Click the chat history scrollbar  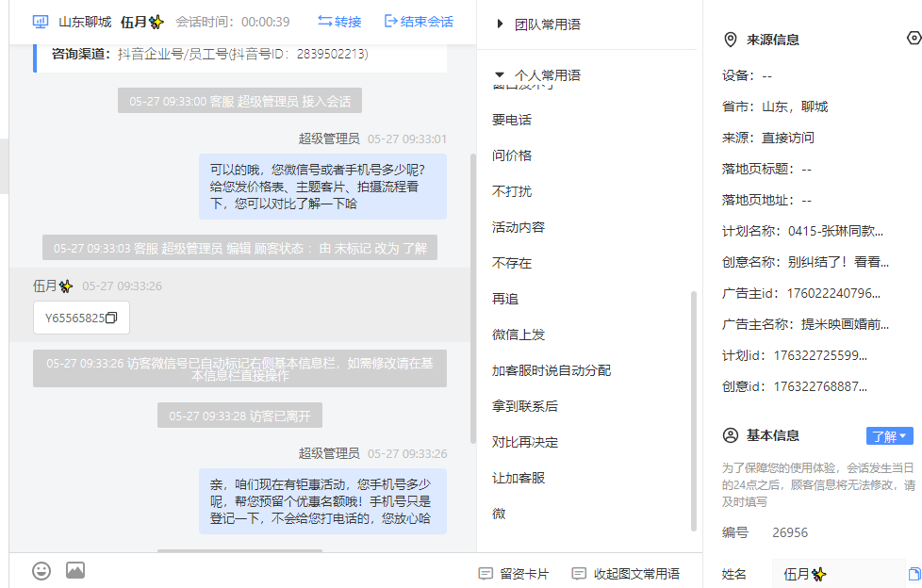coord(472,299)
